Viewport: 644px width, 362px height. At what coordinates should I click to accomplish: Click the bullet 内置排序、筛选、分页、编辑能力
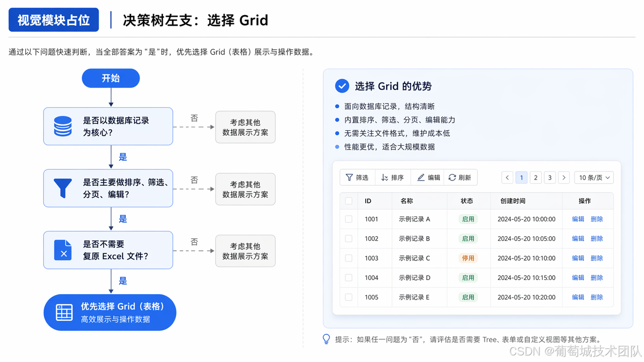pos(399,120)
